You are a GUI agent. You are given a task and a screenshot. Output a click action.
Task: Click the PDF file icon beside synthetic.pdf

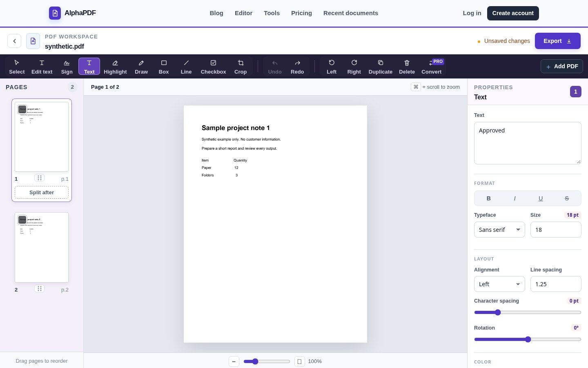coord(33,41)
